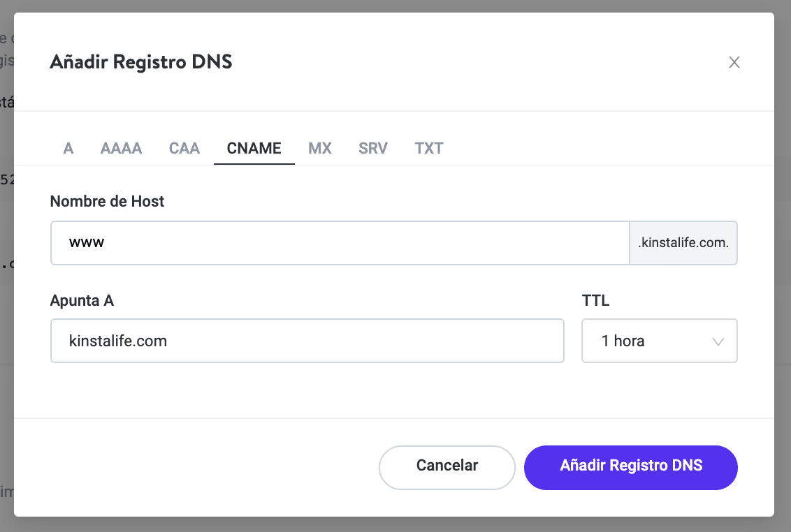791x532 pixels.
Task: Click the Apunta A label
Action: 82,300
